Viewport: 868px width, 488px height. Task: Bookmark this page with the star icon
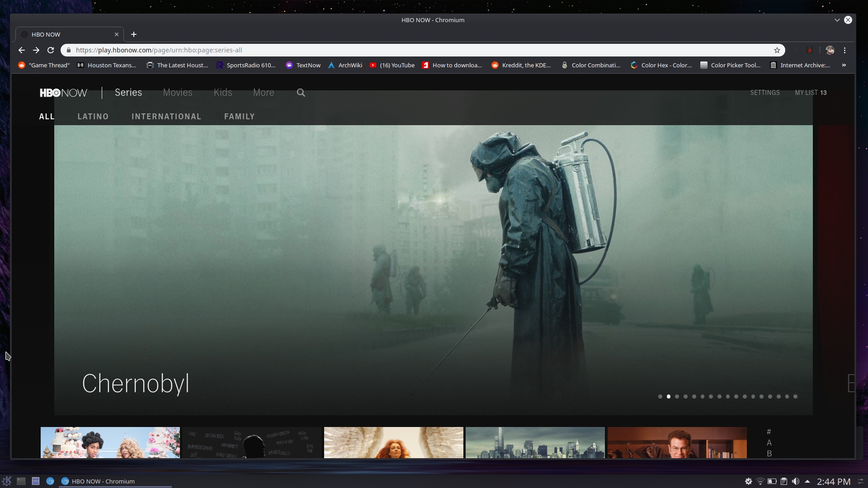(x=777, y=50)
